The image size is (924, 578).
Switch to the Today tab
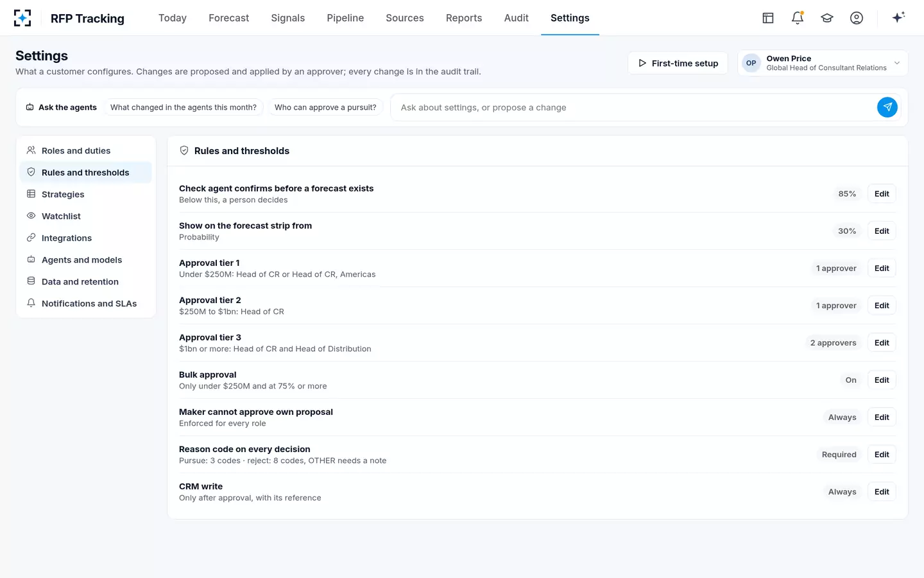point(173,18)
